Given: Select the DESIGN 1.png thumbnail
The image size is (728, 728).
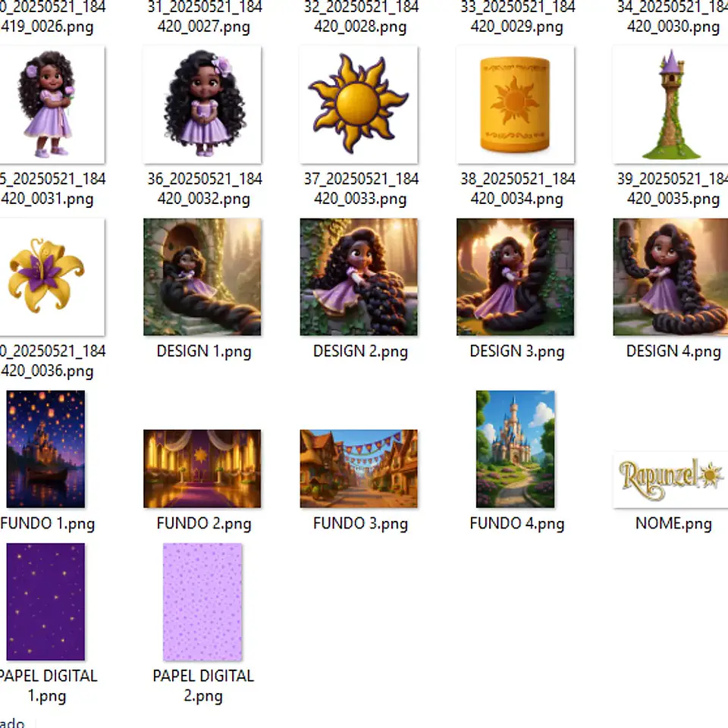Looking at the screenshot, I should pos(202,277).
